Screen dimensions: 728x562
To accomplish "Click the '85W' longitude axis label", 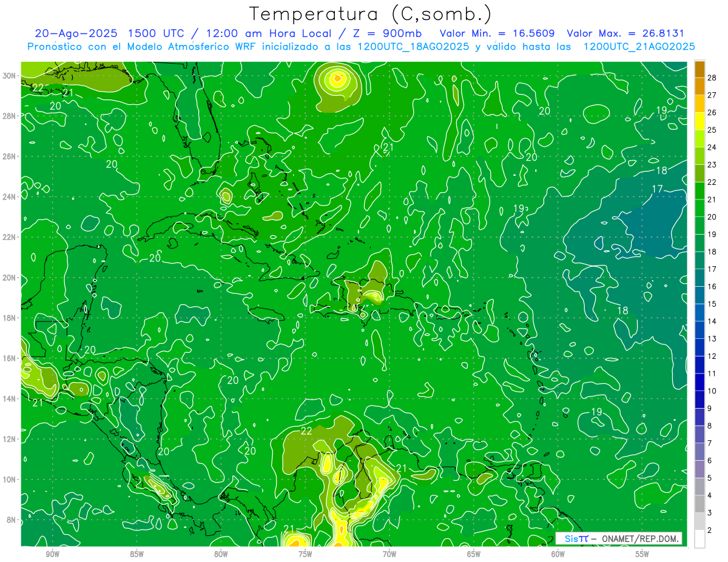I will pyautogui.click(x=137, y=554).
